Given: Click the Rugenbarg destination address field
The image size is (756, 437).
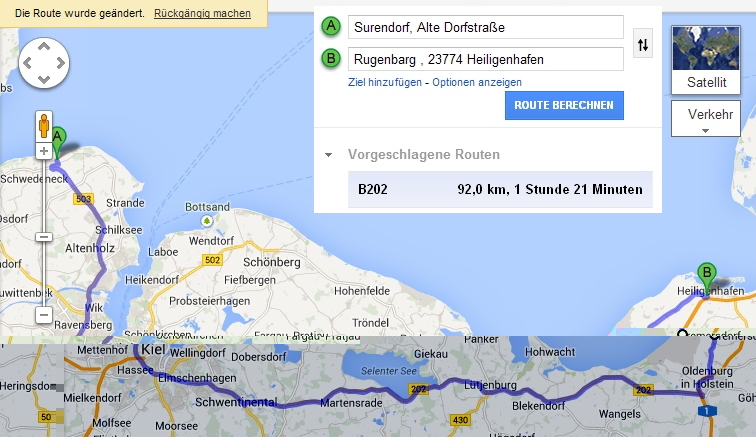Looking at the screenshot, I should point(485,59).
